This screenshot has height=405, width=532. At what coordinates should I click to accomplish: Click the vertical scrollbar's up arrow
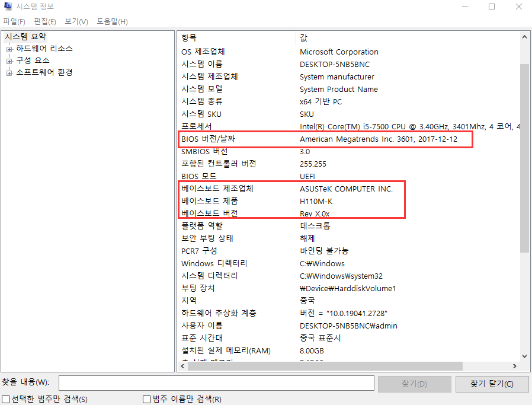[524, 37]
